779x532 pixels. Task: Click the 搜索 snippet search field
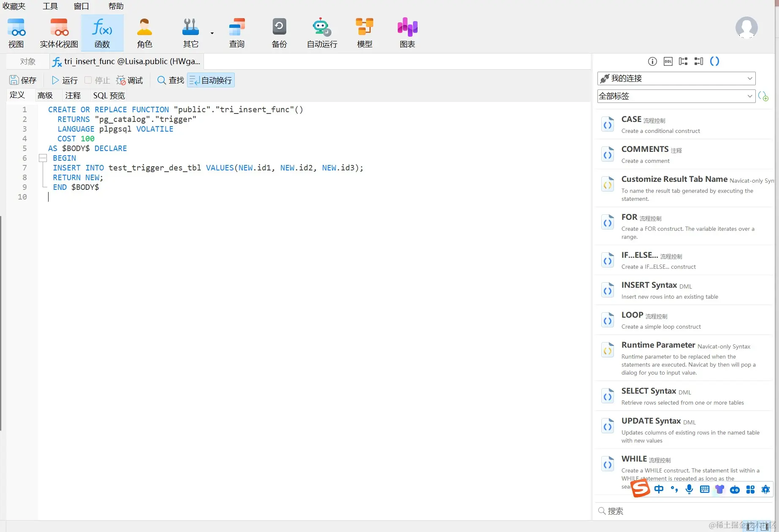[x=684, y=511]
